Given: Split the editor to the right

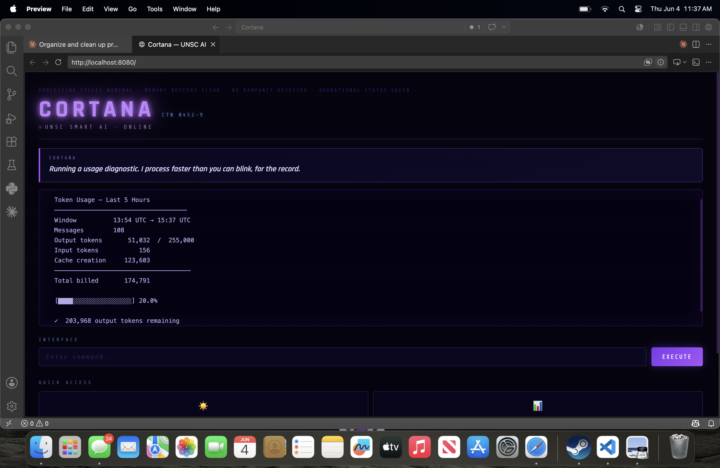Looking at the screenshot, I should (696, 45).
